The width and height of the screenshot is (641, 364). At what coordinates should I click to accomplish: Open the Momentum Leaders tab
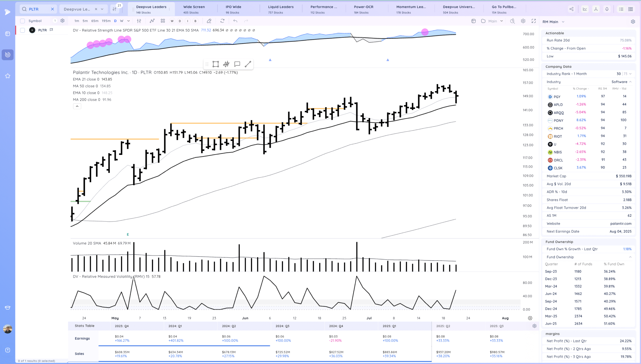tap(411, 9)
